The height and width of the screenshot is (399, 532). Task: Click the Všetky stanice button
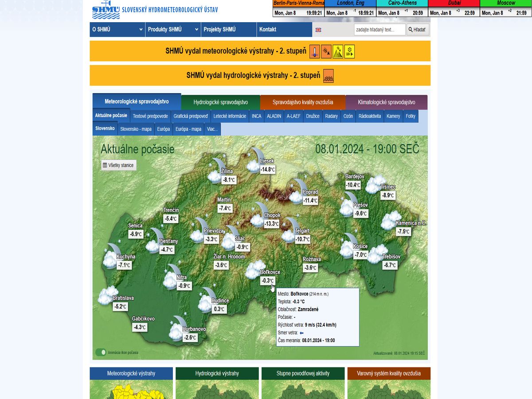pos(118,165)
